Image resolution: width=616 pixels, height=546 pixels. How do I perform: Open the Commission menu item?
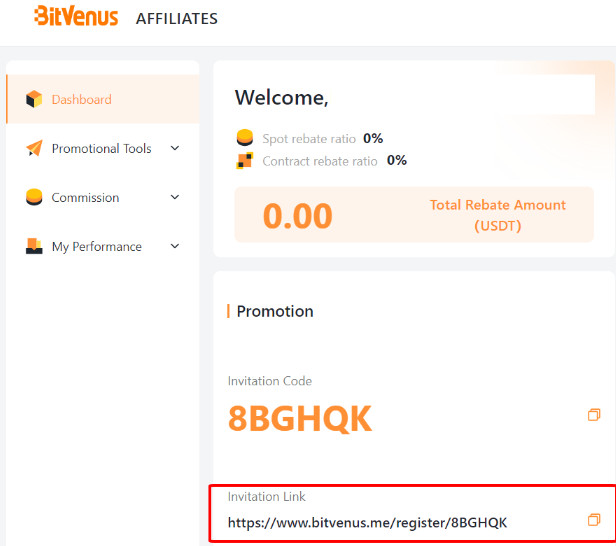coord(85,197)
